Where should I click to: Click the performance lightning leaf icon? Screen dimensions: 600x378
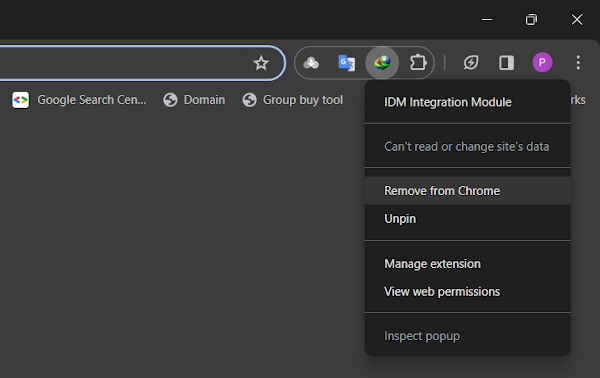tap(471, 62)
